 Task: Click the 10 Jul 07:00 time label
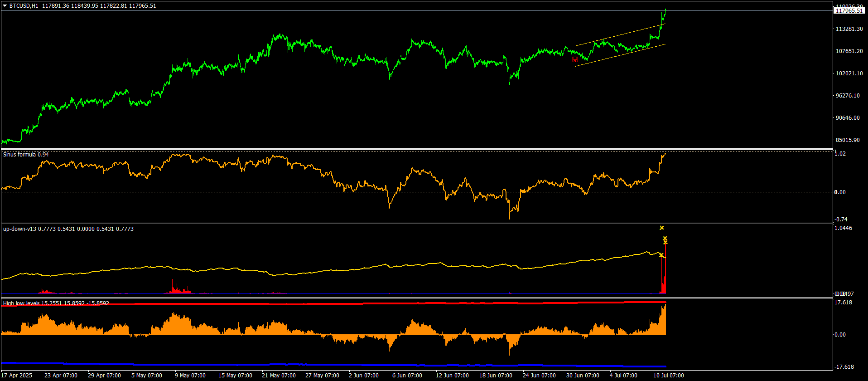[x=669, y=376]
